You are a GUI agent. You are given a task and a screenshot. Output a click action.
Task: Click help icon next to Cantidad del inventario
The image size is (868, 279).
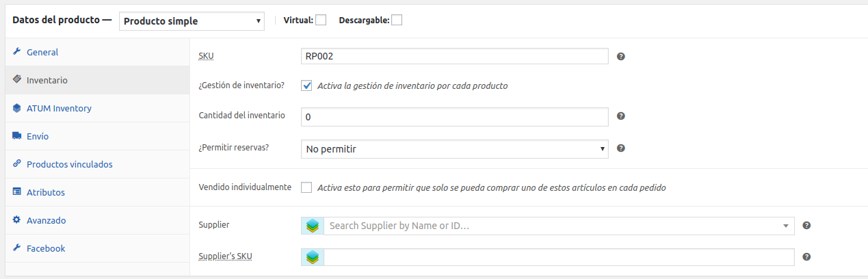[x=621, y=116]
